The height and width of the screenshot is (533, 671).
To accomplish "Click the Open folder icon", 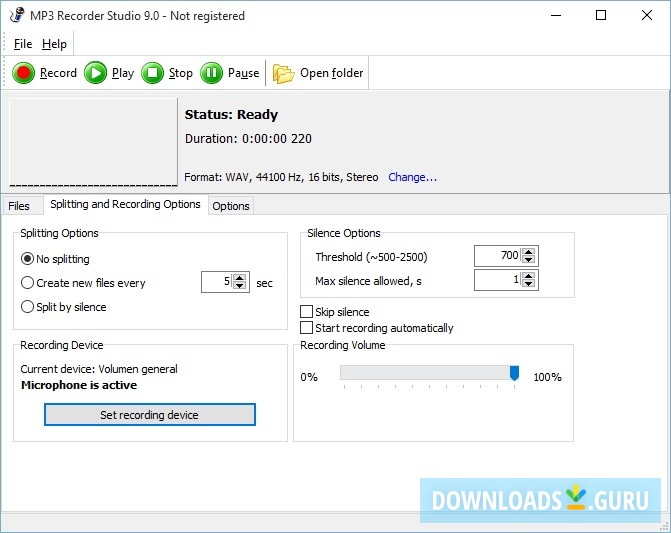I will pyautogui.click(x=283, y=73).
